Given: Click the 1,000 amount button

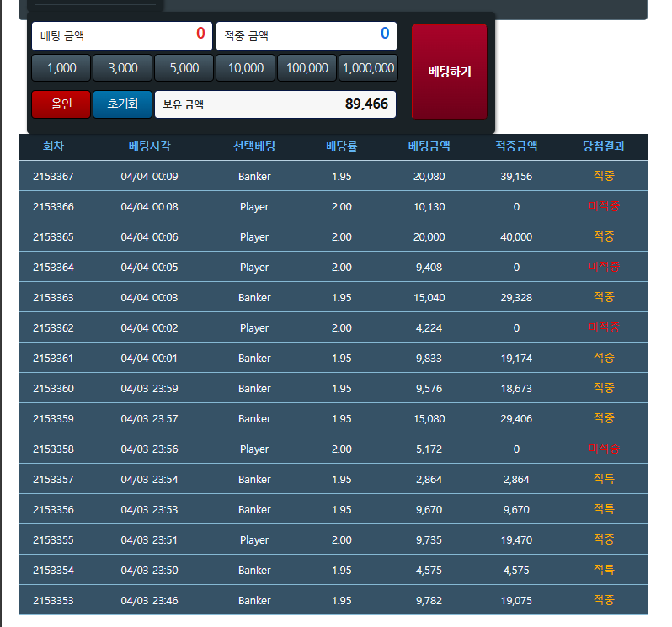Looking at the screenshot, I should (61, 68).
